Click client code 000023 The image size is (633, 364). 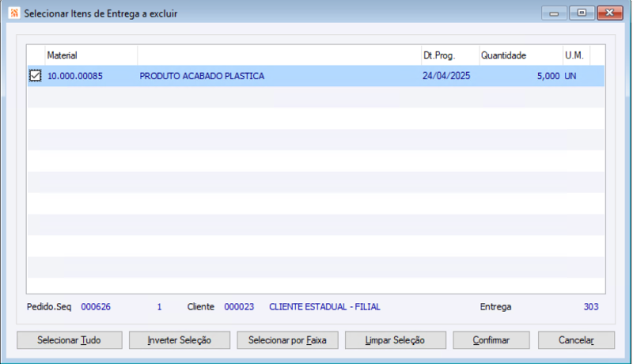(x=239, y=307)
